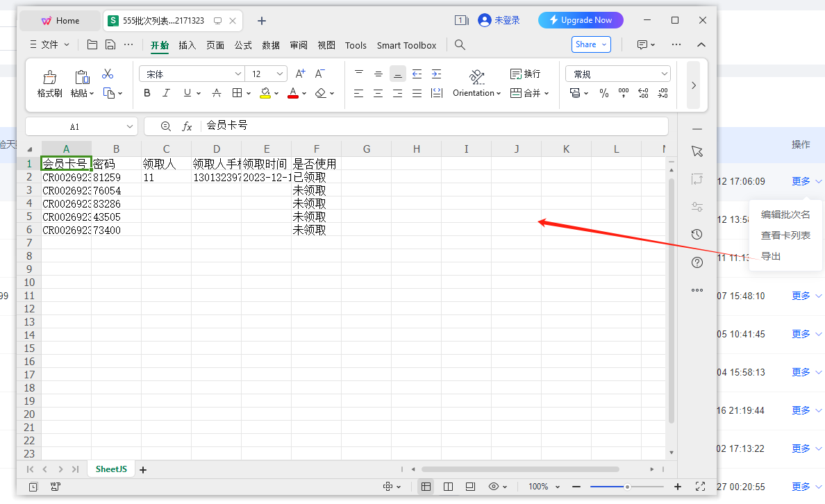Image resolution: width=825 pixels, height=504 pixels.
Task: Click the fullscreen icon in the status bar
Action: [700, 487]
